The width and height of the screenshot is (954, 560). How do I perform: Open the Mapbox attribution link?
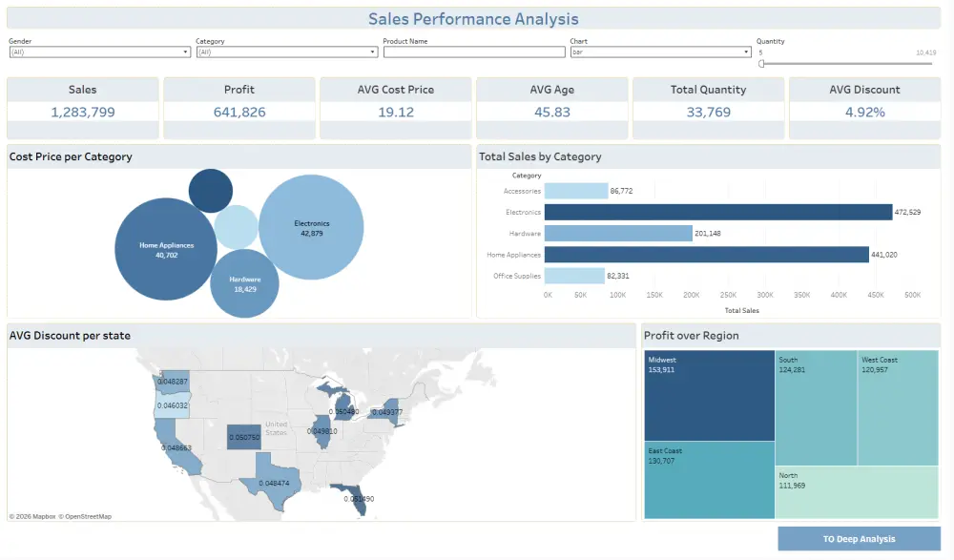tap(32, 517)
